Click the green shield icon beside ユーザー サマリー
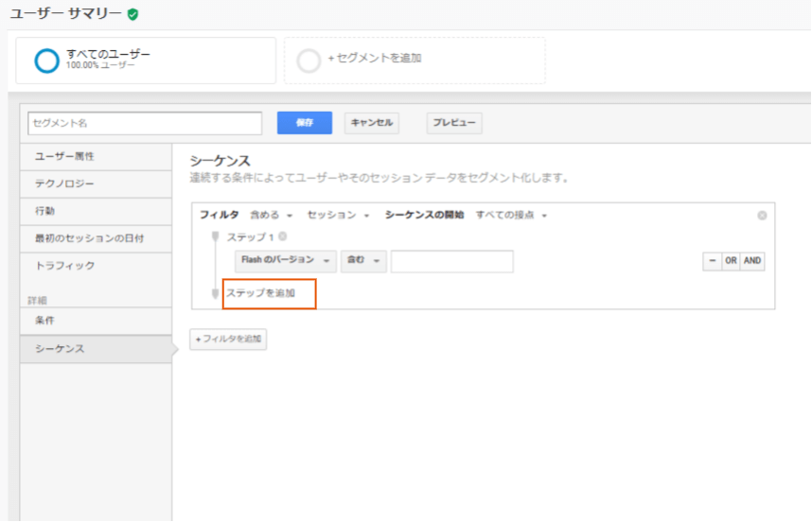This screenshot has width=812, height=522. pos(132,14)
